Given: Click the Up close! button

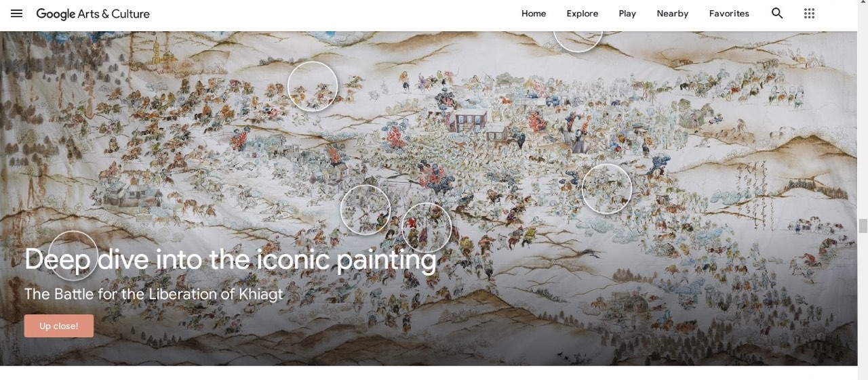Looking at the screenshot, I should (x=59, y=326).
